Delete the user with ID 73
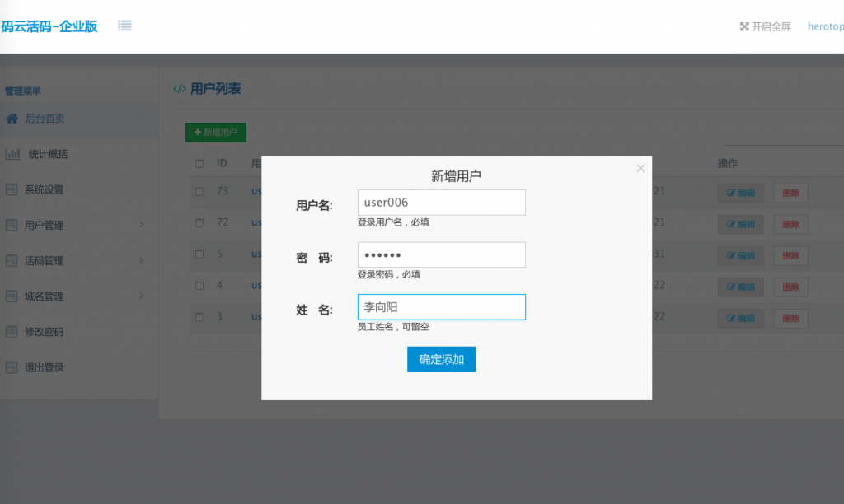 pos(790,193)
